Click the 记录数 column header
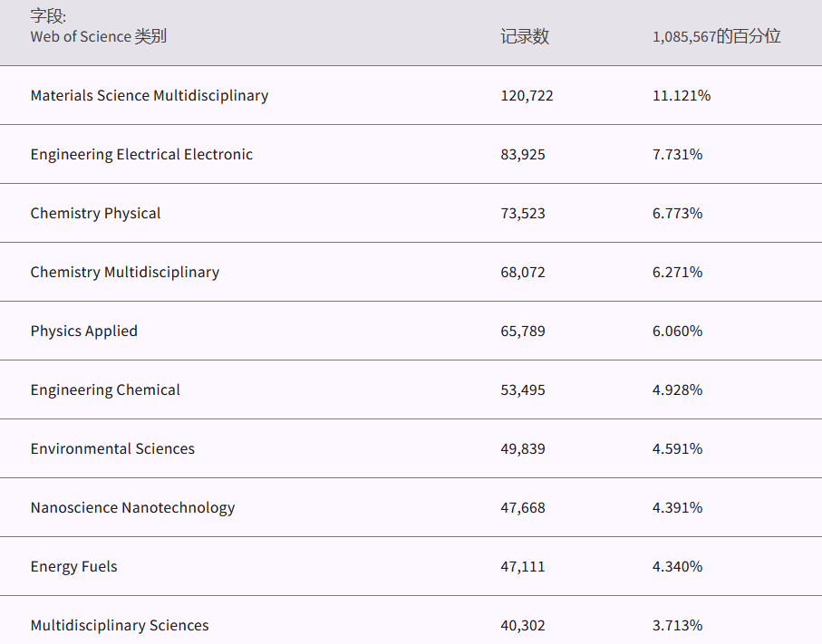 click(x=525, y=36)
